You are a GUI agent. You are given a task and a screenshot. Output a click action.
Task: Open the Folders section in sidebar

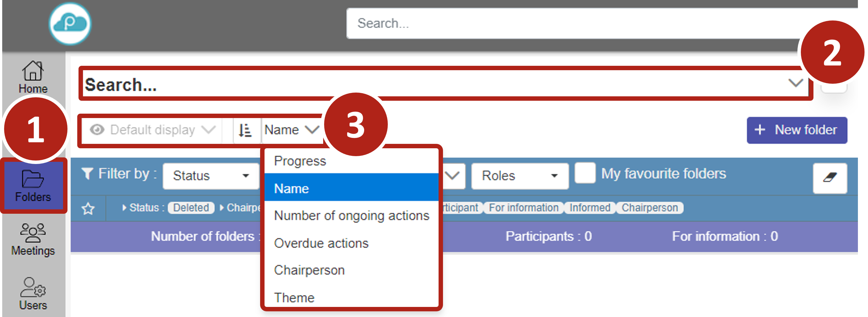coord(33,185)
